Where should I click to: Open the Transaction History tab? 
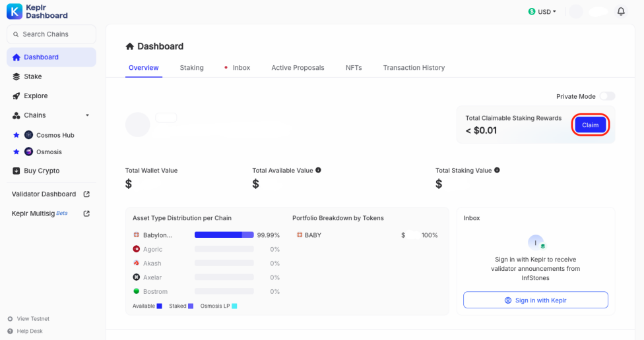pyautogui.click(x=414, y=68)
